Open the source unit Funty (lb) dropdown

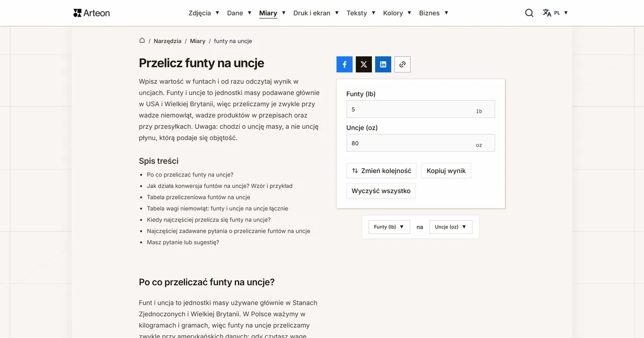pos(389,227)
